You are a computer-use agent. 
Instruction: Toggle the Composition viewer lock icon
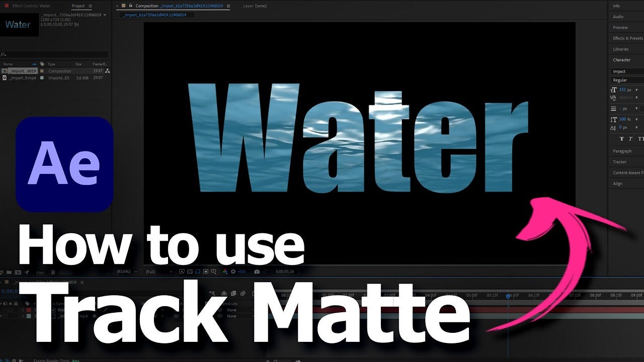click(130, 6)
